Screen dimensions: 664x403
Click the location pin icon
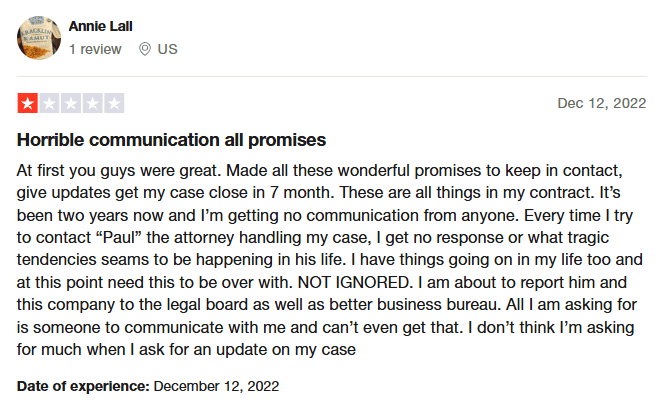(146, 48)
